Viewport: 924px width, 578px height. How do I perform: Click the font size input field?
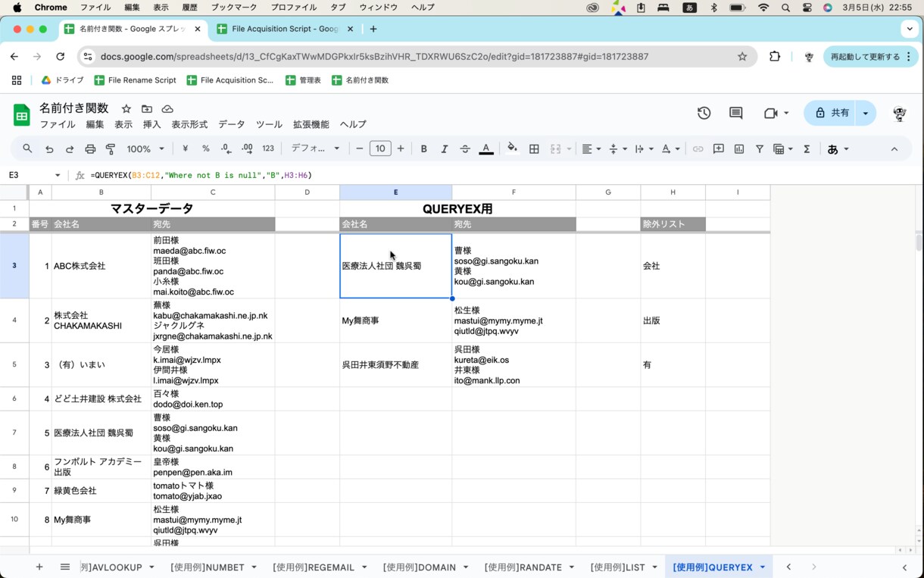click(380, 149)
